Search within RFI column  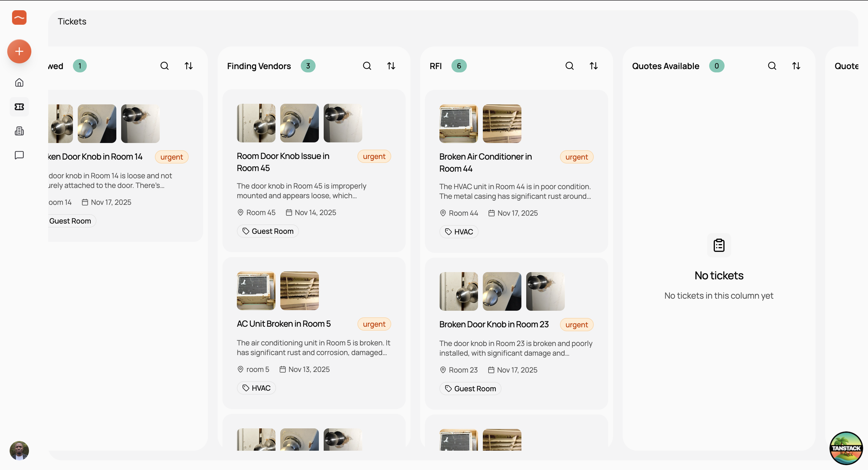pyautogui.click(x=569, y=66)
